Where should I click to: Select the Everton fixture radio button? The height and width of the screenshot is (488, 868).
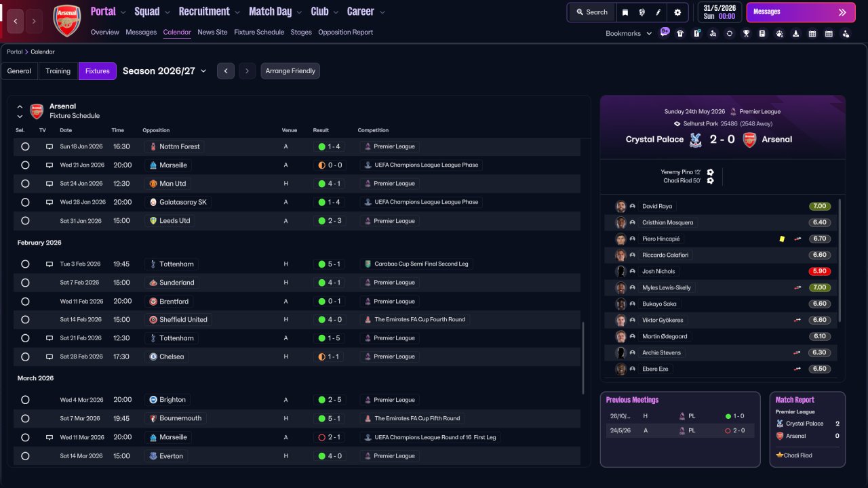(x=25, y=456)
